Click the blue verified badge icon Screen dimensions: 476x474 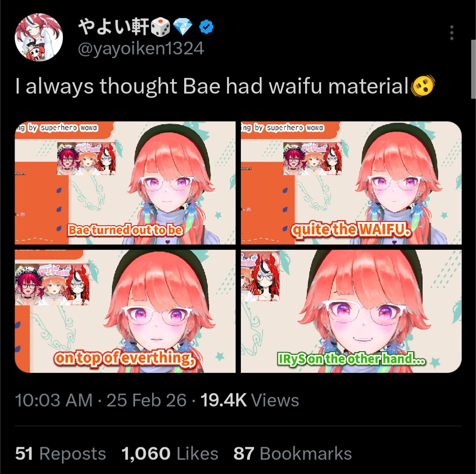[x=206, y=27]
